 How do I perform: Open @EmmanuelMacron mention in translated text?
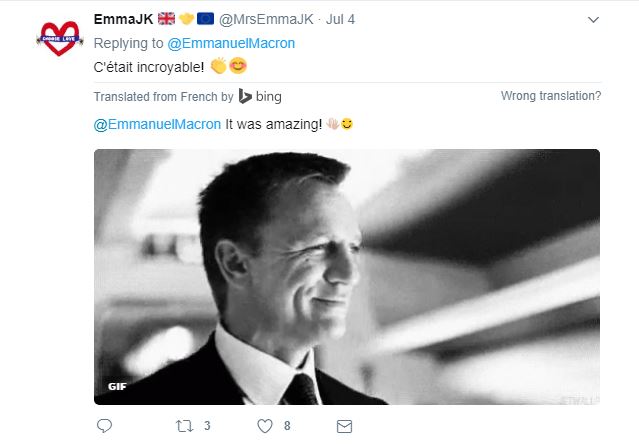(x=157, y=124)
